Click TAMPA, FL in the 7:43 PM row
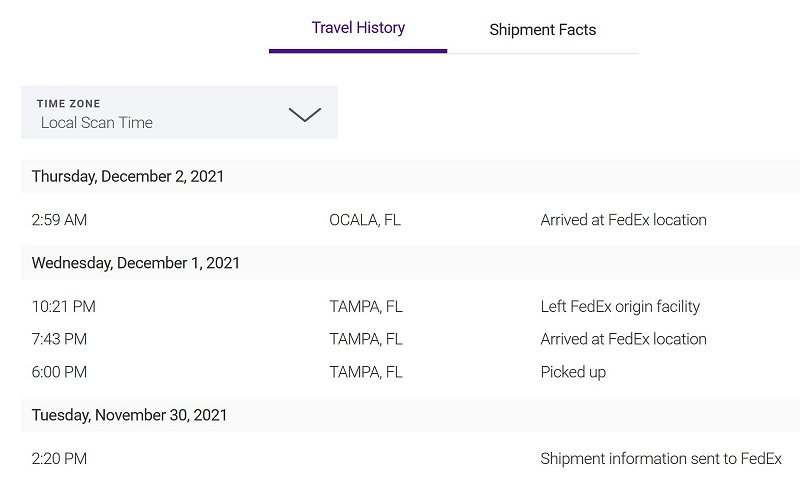This screenshot has width=800, height=486. 366,339
